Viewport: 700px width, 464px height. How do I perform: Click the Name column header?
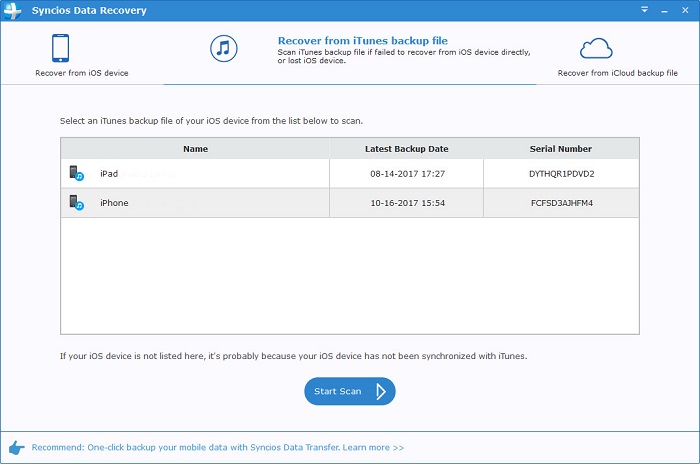point(195,149)
